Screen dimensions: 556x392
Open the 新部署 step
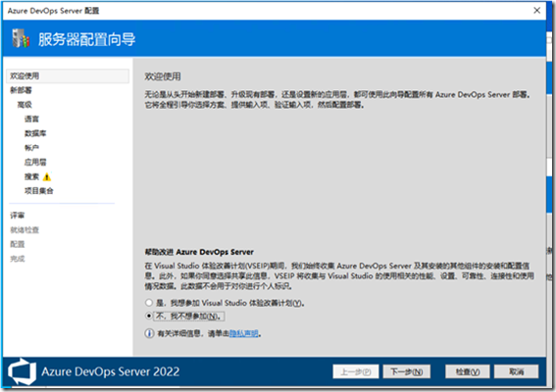point(21,90)
